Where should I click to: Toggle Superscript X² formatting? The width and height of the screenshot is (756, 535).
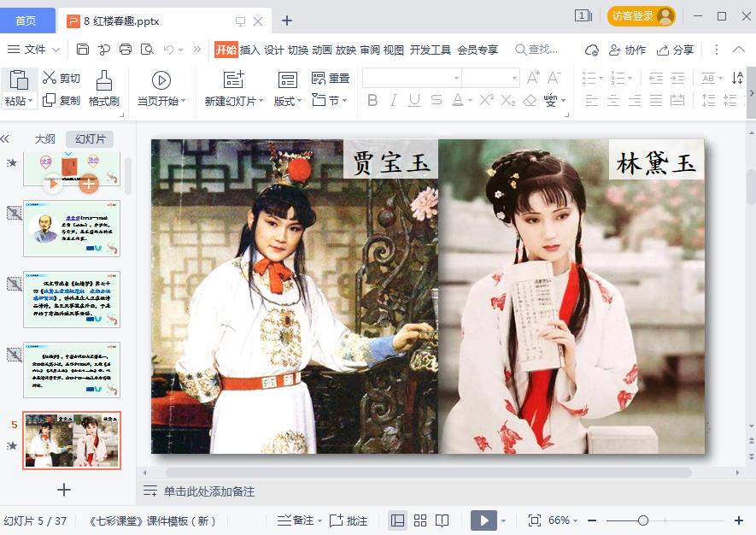(x=486, y=100)
